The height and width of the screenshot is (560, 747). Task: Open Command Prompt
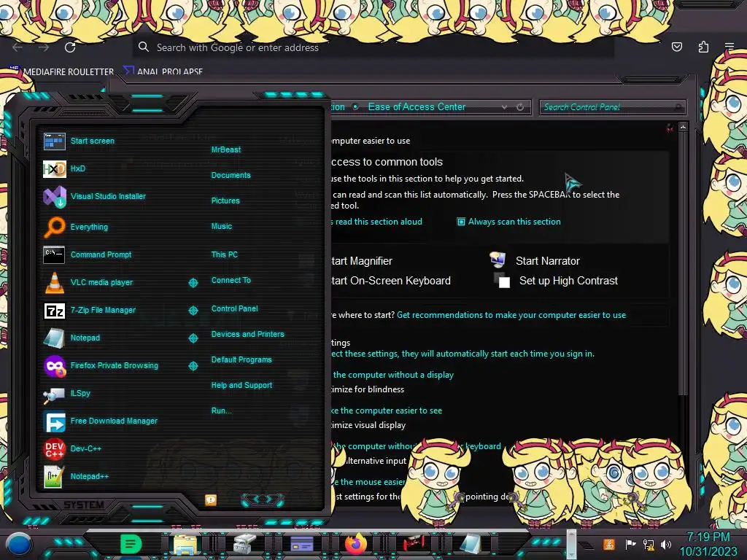point(54,254)
